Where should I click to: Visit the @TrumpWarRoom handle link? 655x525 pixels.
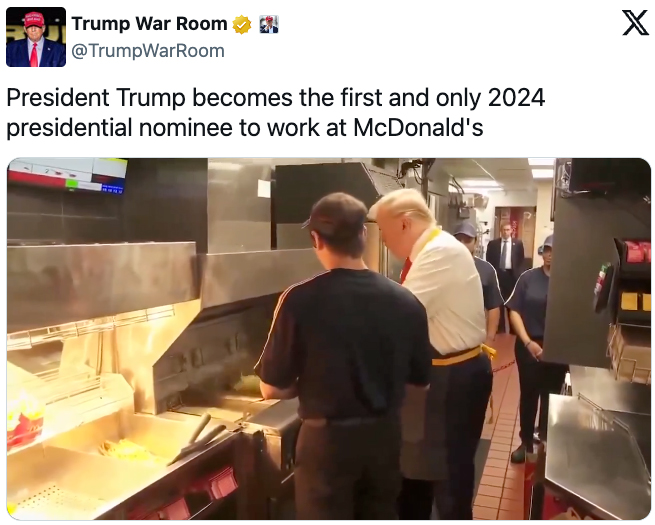pyautogui.click(x=148, y=51)
